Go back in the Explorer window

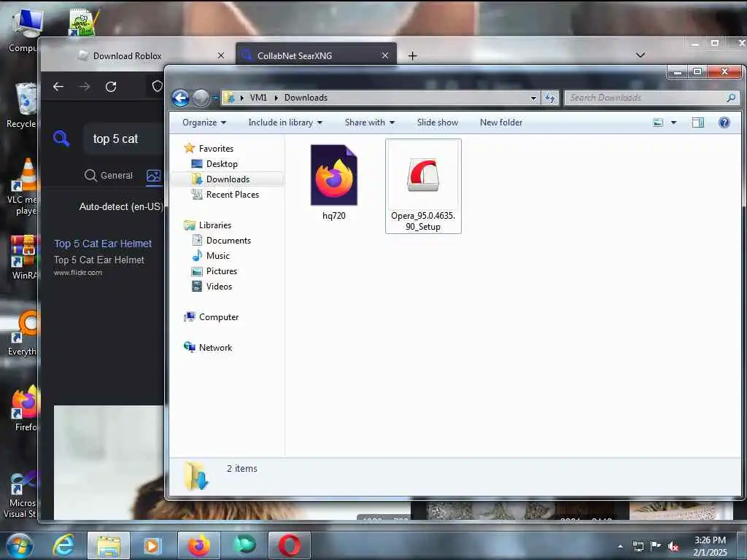point(181,98)
